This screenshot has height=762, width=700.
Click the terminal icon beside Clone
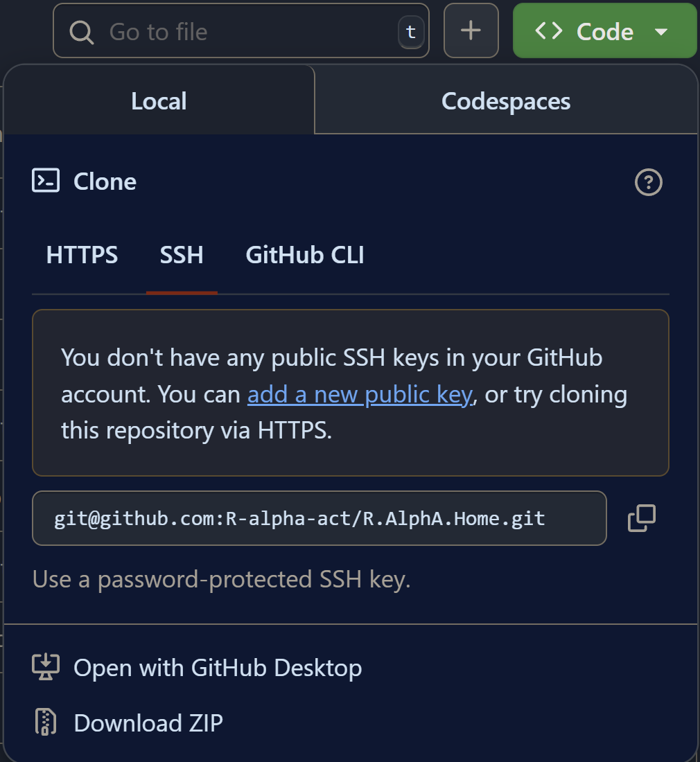point(46,181)
